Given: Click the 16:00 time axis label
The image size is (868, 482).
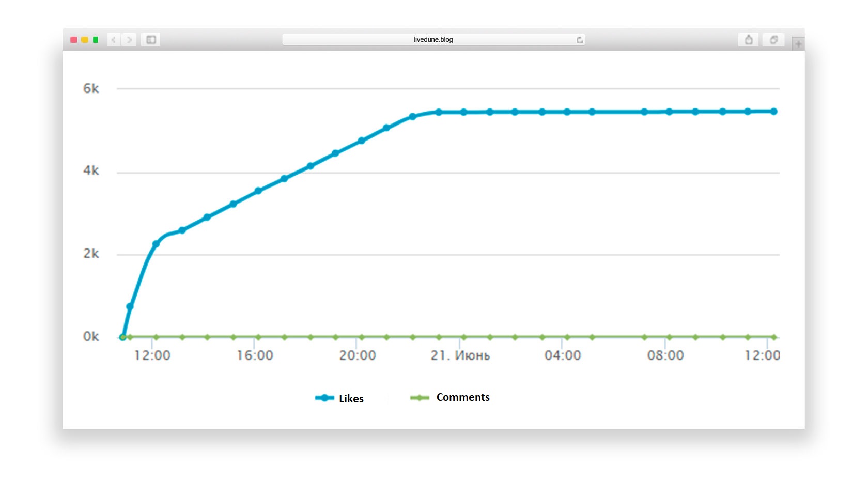Looking at the screenshot, I should pyautogui.click(x=255, y=355).
